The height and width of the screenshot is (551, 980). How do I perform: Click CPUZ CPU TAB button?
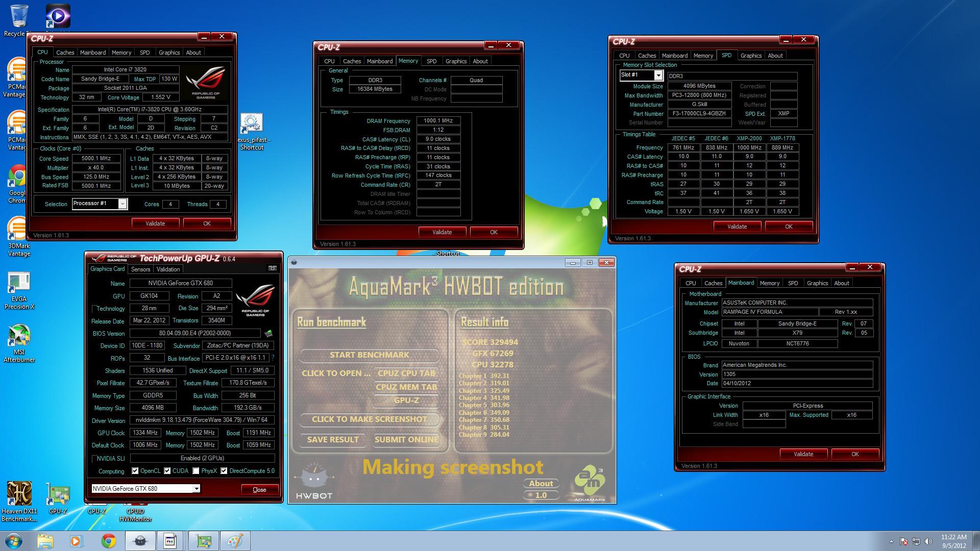coord(406,373)
